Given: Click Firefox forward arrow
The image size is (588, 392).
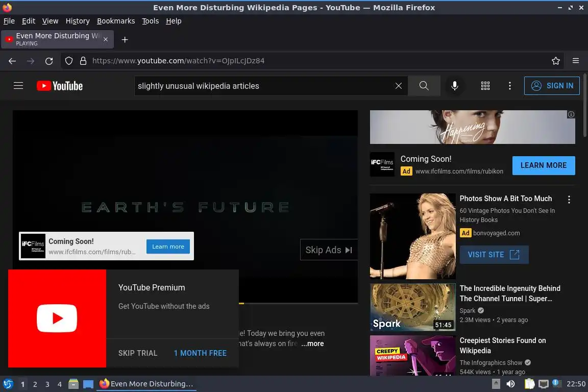Looking at the screenshot, I should (x=31, y=61).
